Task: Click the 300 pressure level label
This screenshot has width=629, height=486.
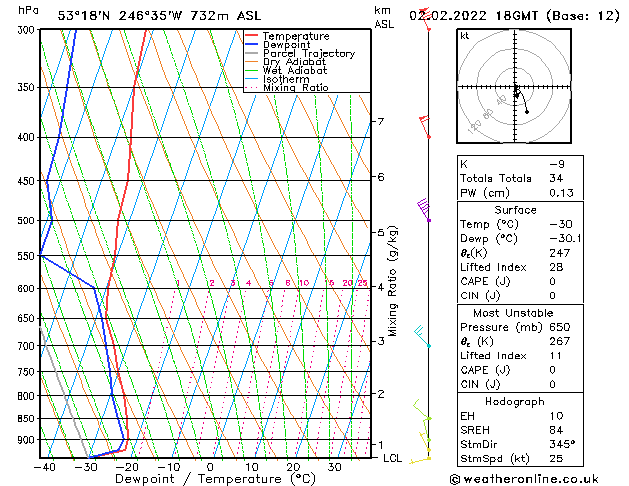Action: [x=28, y=30]
